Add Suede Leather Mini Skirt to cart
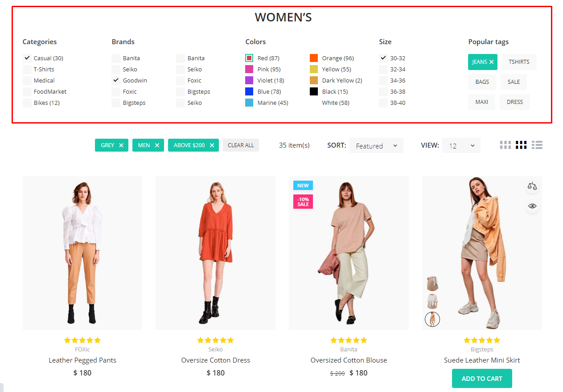The image size is (563, 392). point(482,379)
